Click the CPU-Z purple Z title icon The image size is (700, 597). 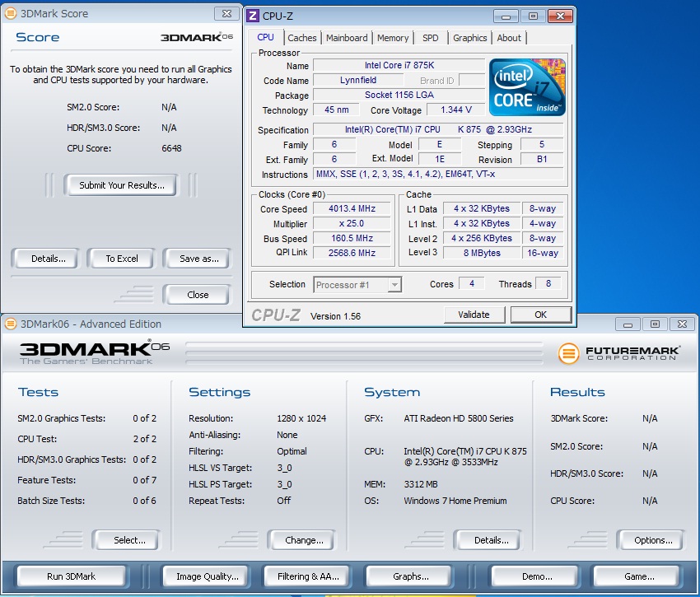[x=253, y=16]
